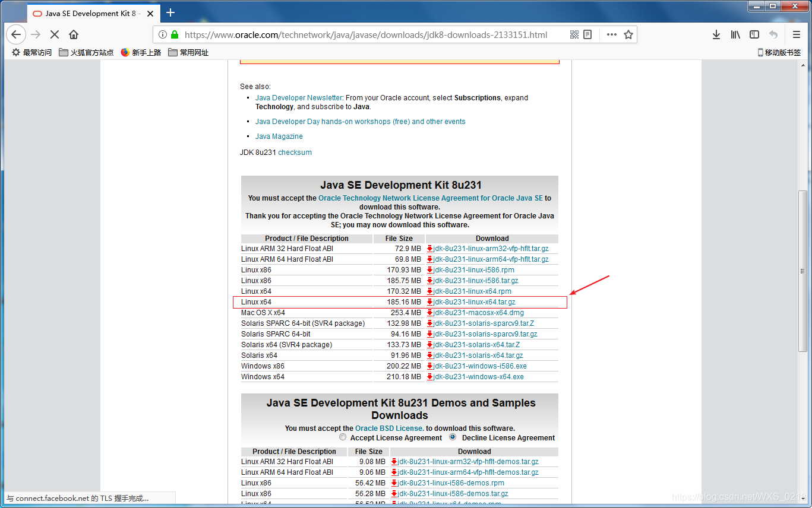Download jdk-8u231-windows-x64.exe
The width and height of the screenshot is (812, 508).
point(478,377)
